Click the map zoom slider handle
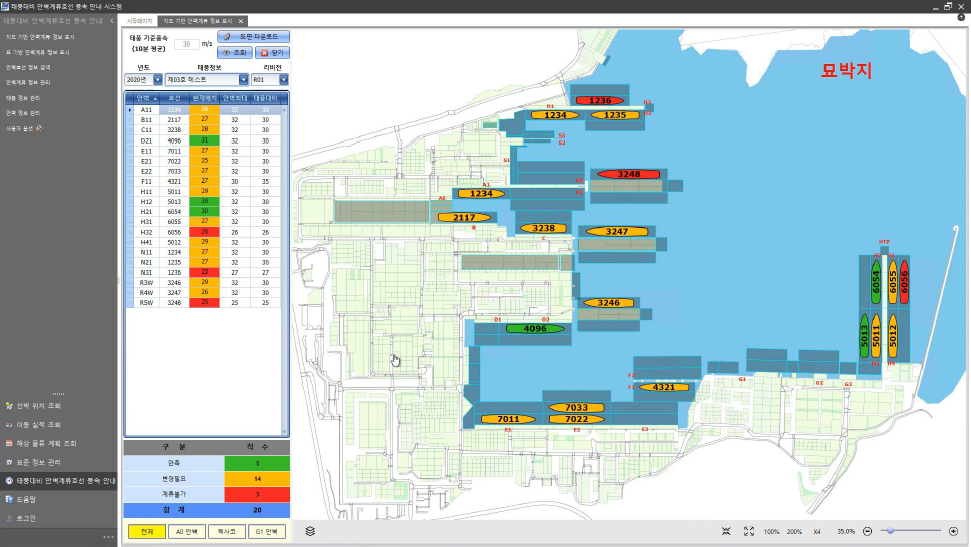Viewport: 971px width, 547px height. (888, 531)
